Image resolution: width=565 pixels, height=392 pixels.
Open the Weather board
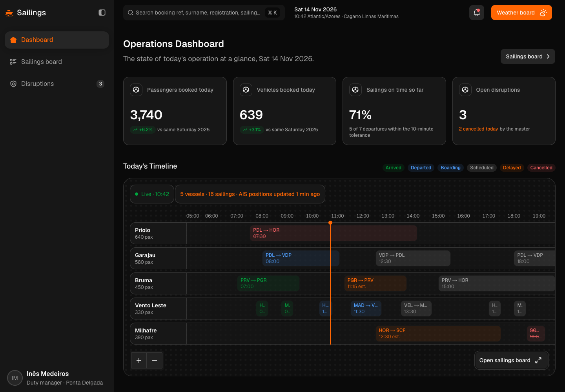(x=521, y=13)
